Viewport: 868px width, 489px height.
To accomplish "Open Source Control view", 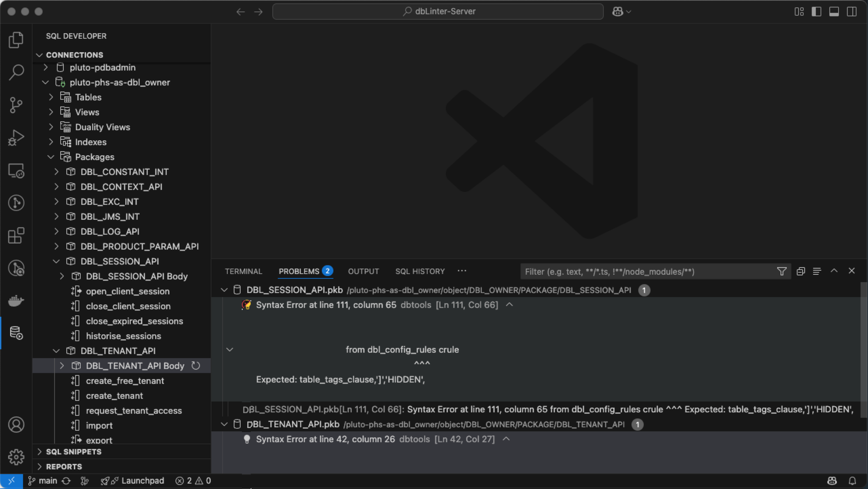I will [16, 105].
